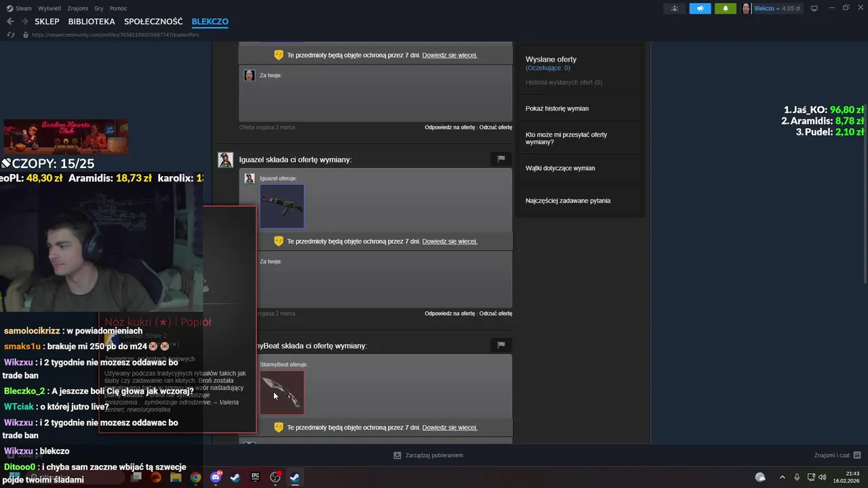This screenshot has width=868, height=488.
Task: Click the shield icon in StormyBeat's offer
Action: point(278,428)
